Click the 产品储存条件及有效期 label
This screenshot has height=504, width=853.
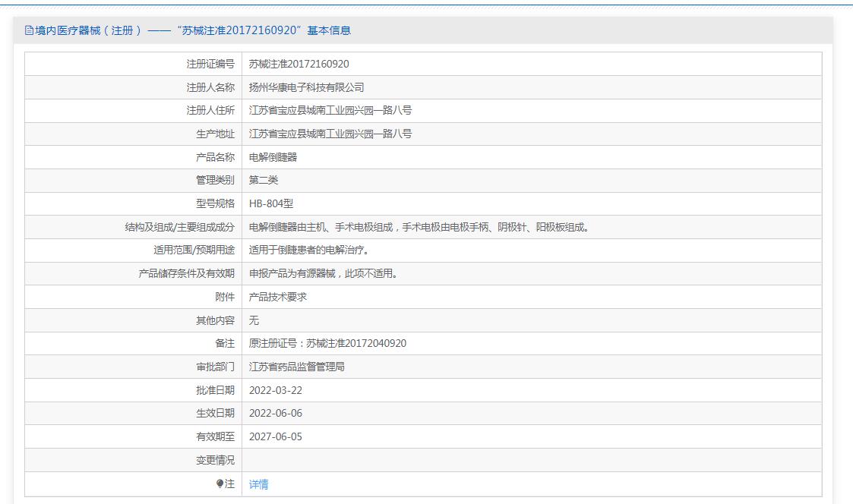187,273
